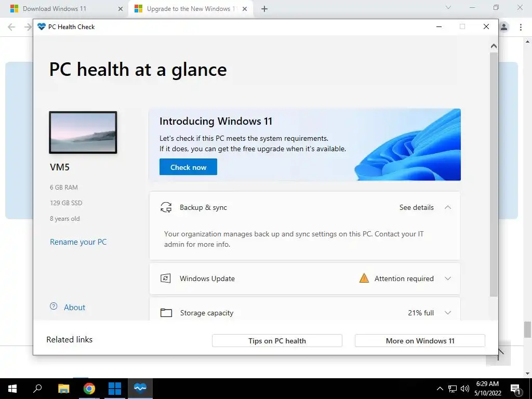Click the Windows Update icon

pos(166,278)
